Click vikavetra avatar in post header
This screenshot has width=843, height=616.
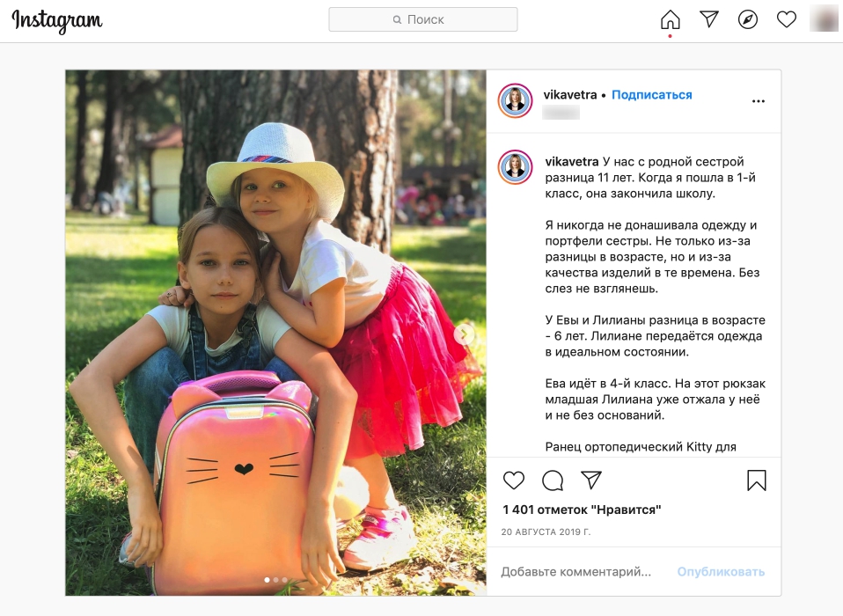(x=515, y=100)
